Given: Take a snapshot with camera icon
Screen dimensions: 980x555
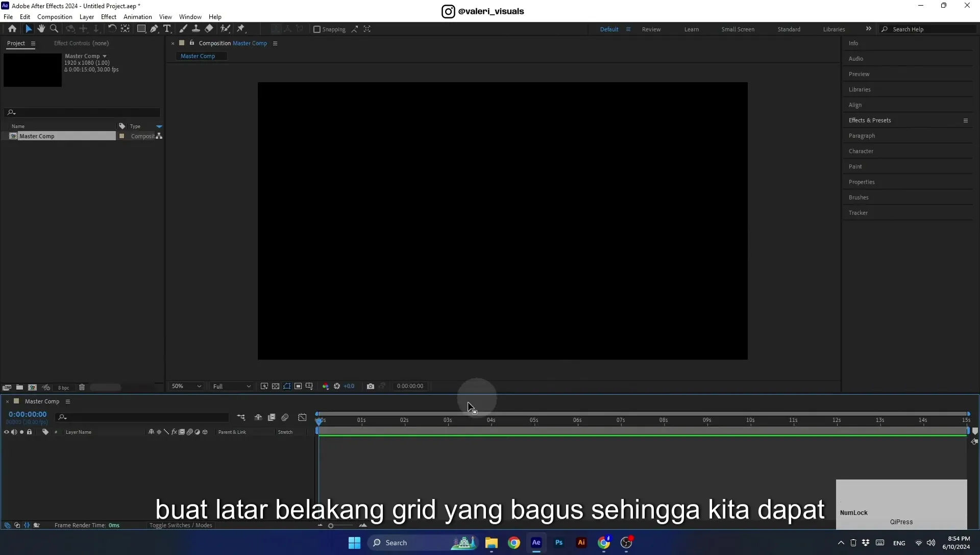Looking at the screenshot, I should pyautogui.click(x=371, y=386).
